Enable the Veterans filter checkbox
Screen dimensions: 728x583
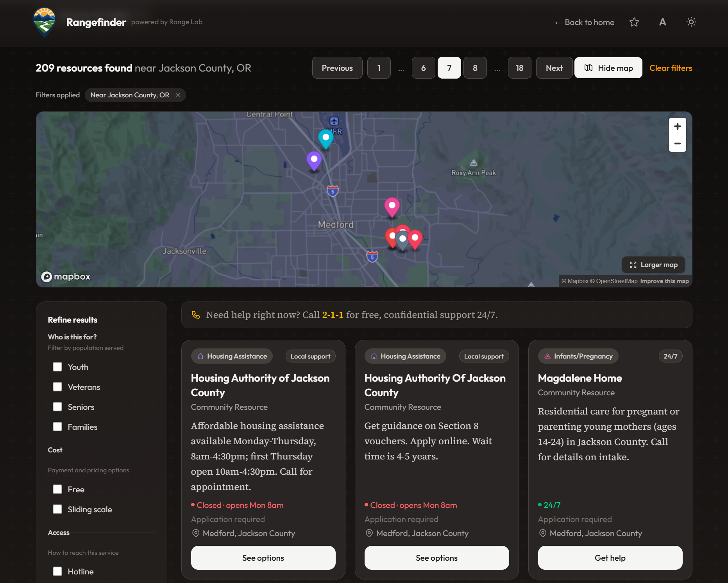point(57,387)
